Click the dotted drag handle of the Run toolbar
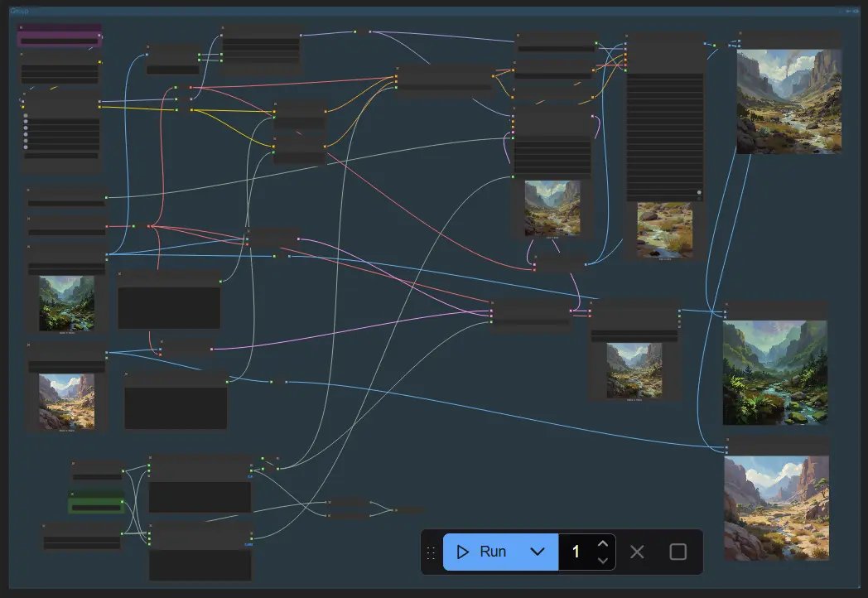868x598 pixels. pyautogui.click(x=432, y=552)
